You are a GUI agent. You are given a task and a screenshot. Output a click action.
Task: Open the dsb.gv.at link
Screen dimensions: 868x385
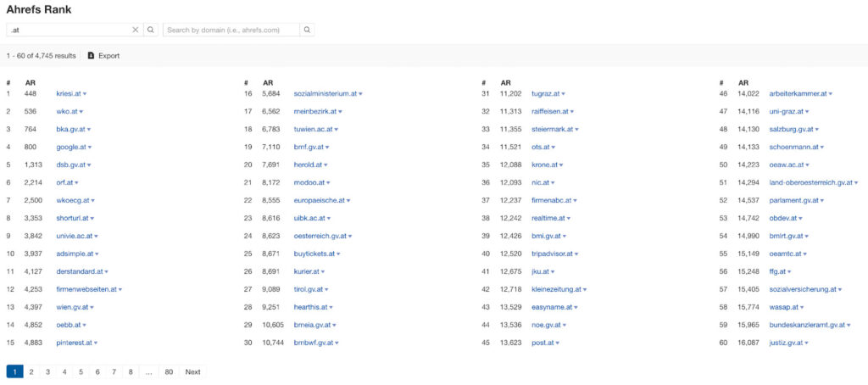click(x=71, y=165)
